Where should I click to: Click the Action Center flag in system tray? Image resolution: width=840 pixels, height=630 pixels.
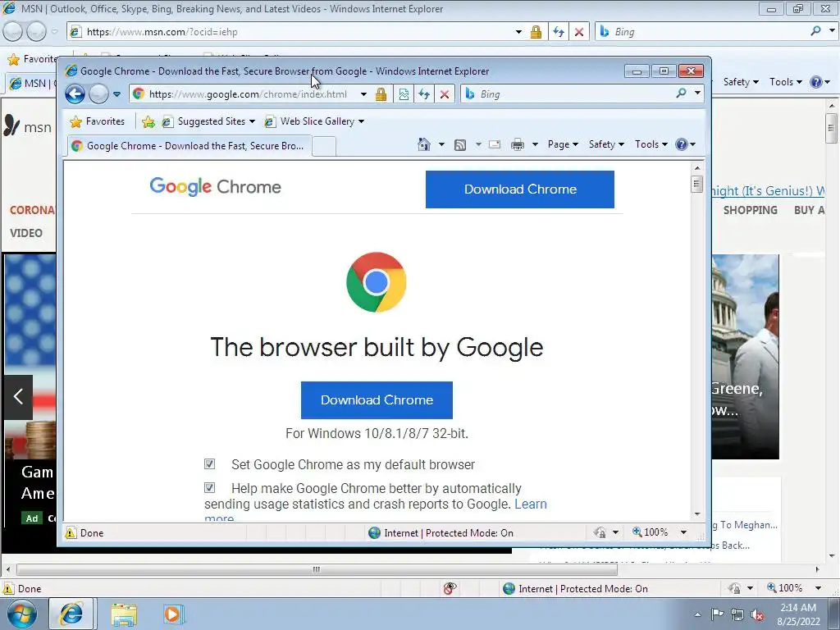tap(717, 614)
